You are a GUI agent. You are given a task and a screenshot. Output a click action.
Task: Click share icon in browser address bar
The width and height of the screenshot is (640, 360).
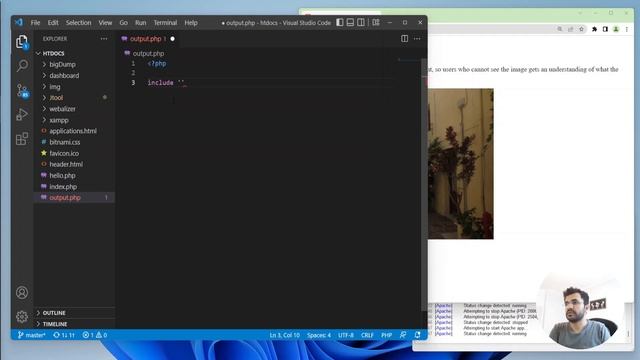pyautogui.click(x=570, y=29)
